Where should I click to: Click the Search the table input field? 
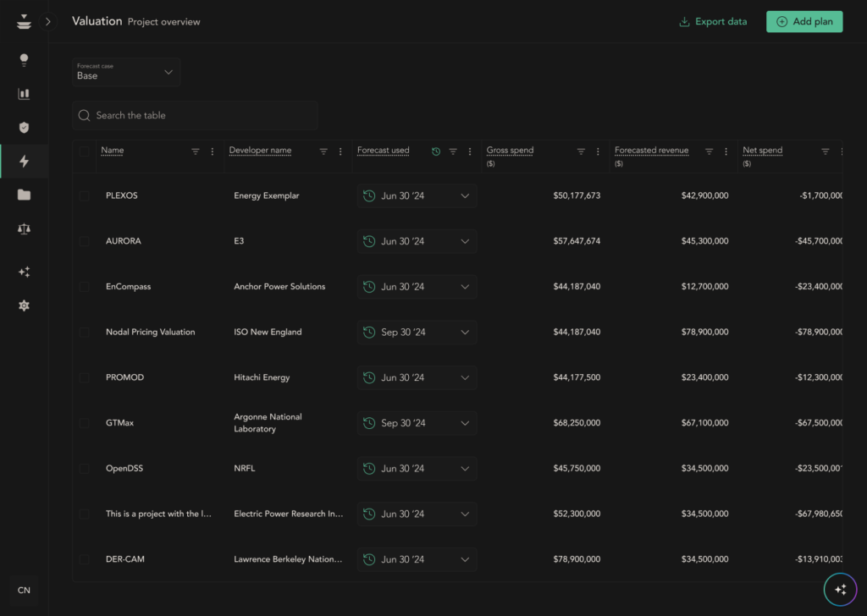(x=195, y=115)
